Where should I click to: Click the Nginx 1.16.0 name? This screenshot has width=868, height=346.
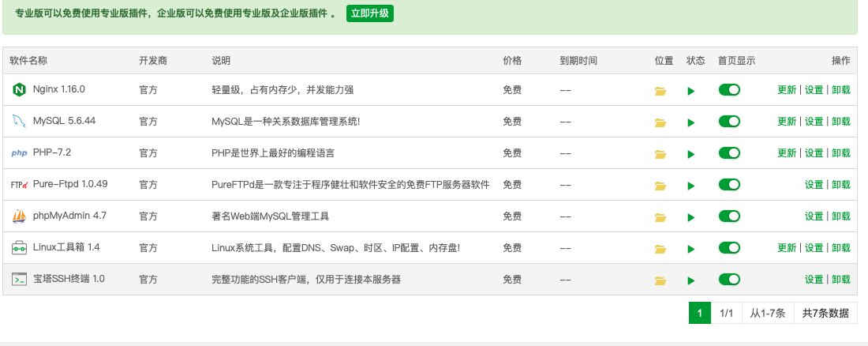click(58, 88)
